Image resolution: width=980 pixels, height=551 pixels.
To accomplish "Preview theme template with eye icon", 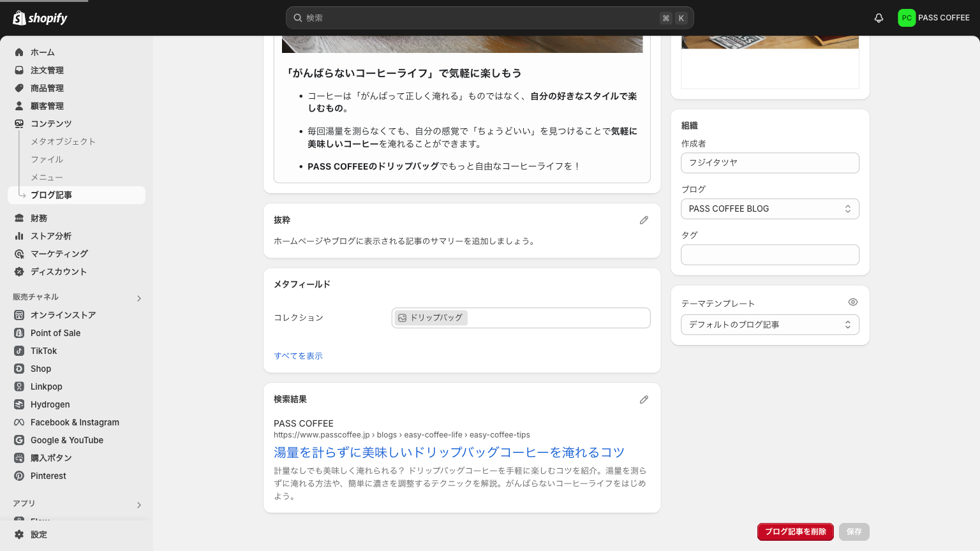I will [x=853, y=302].
